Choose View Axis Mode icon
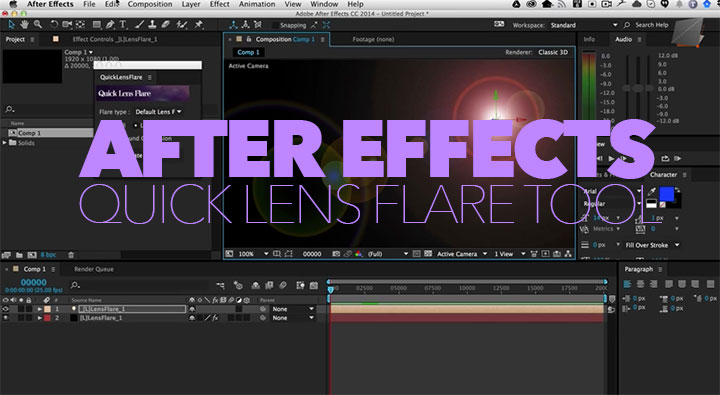 pos(258,25)
